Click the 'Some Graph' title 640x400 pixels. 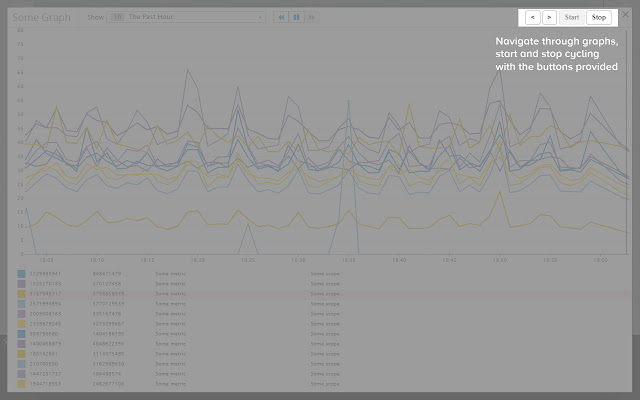(42, 18)
